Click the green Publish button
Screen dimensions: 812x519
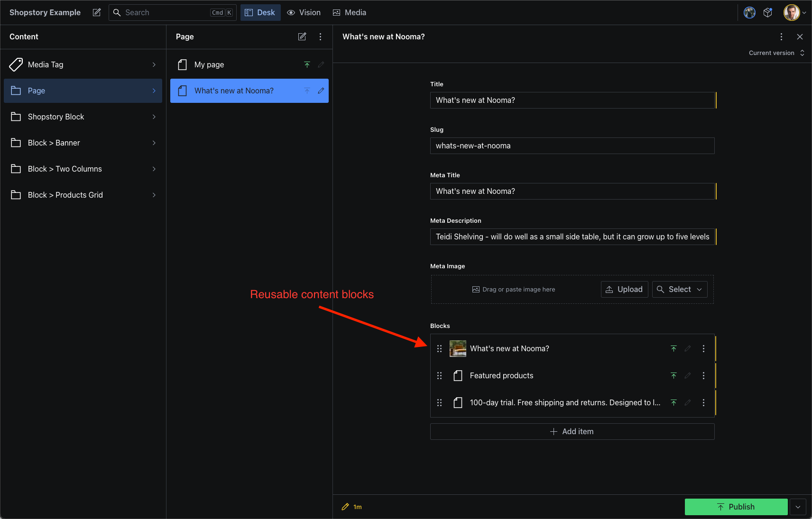click(x=736, y=507)
